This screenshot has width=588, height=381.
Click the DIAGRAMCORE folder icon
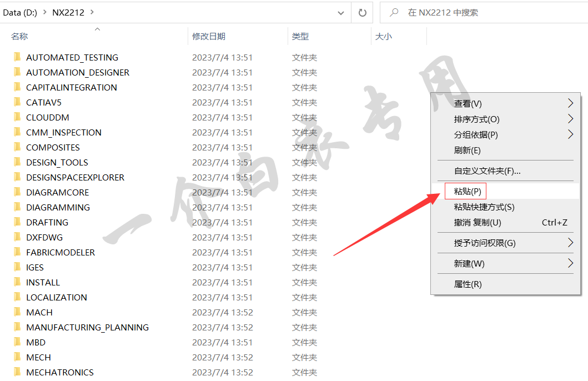(17, 192)
